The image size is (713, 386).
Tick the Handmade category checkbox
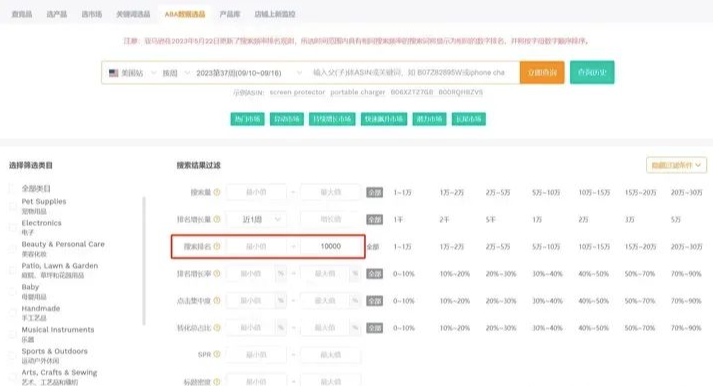point(13,313)
